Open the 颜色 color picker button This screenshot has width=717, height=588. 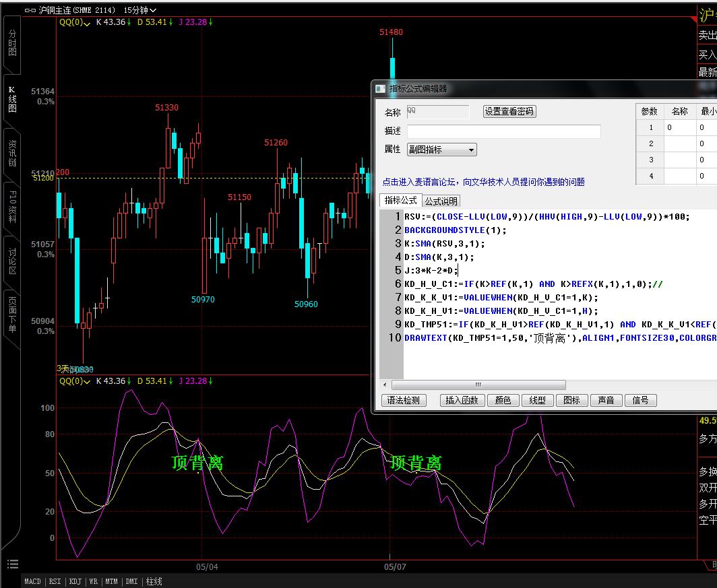[x=503, y=400]
